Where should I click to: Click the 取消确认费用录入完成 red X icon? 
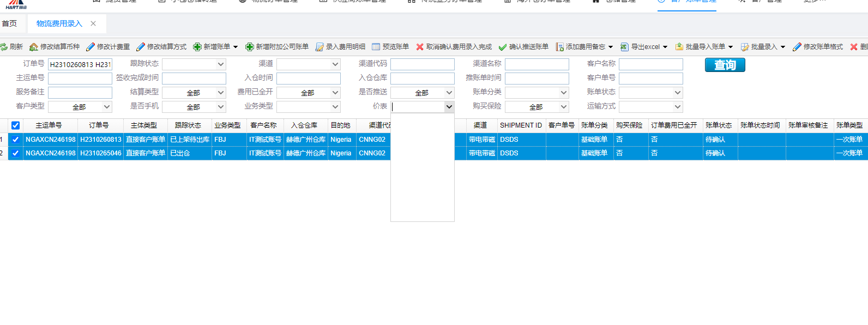point(420,47)
